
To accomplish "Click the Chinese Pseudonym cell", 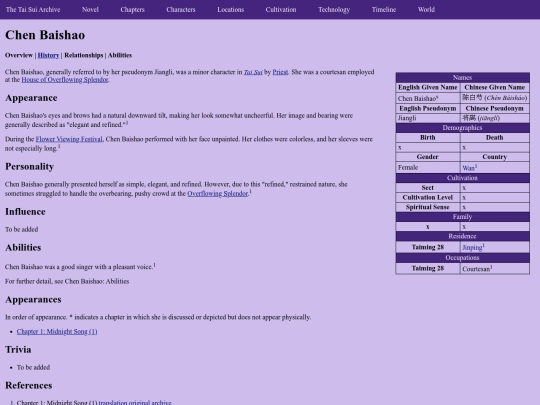I will point(495,108).
